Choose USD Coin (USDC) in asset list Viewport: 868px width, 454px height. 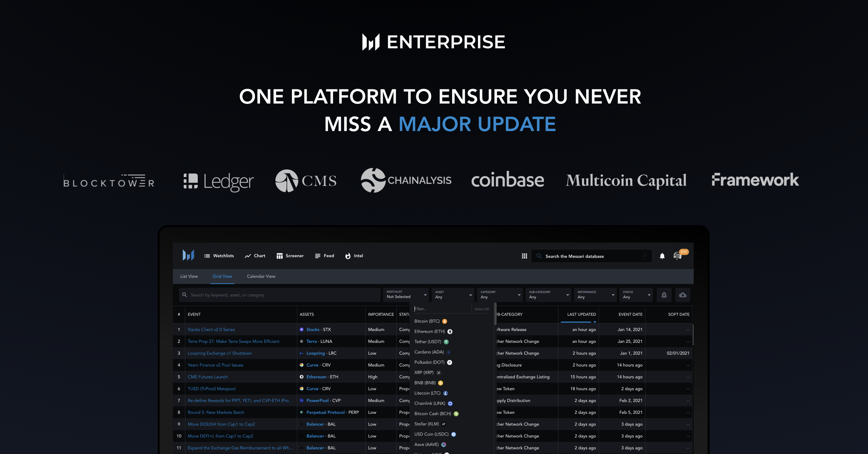pyautogui.click(x=435, y=434)
